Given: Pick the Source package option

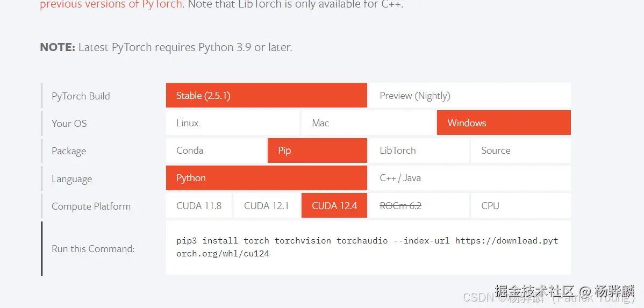Looking at the screenshot, I should [x=520, y=151].
